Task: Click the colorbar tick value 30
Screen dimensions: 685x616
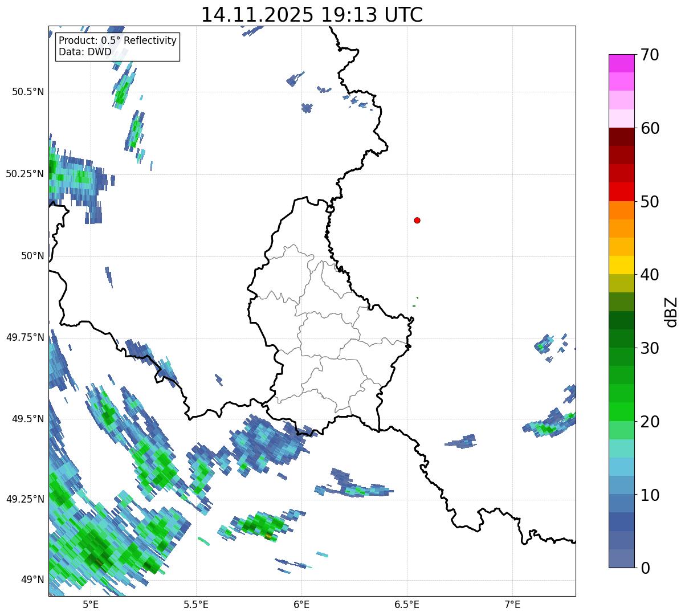Action: (650, 348)
